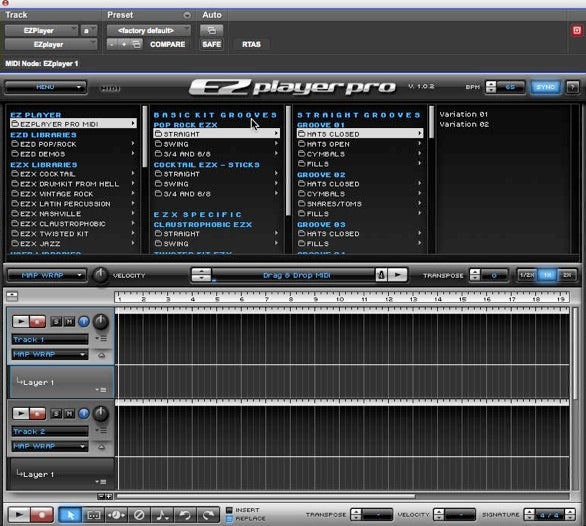Play Track 2 using its play button
Screen dimensions: 586x526
coord(21,413)
